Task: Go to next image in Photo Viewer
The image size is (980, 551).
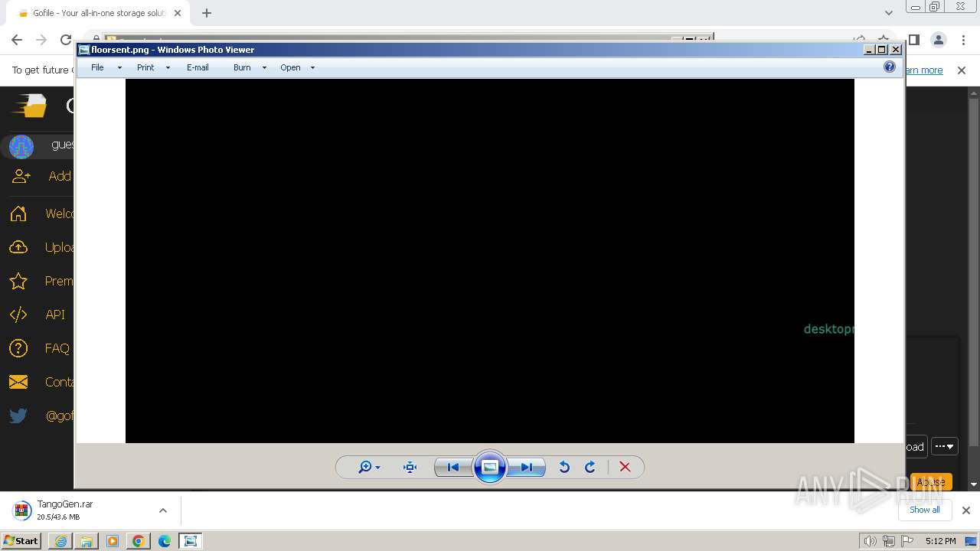Action: click(527, 467)
